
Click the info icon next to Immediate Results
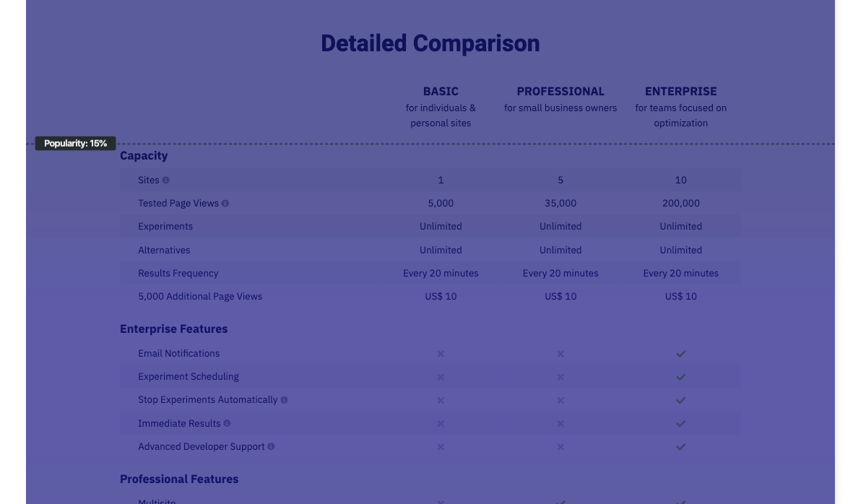click(x=227, y=424)
